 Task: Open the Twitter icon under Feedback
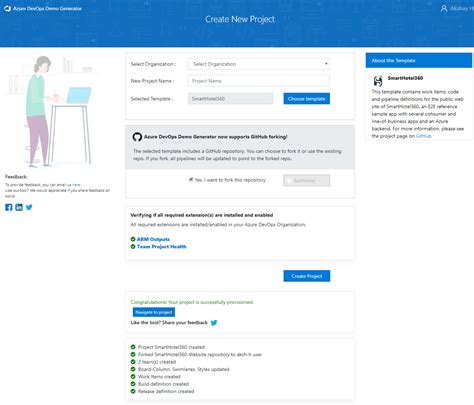tap(29, 207)
